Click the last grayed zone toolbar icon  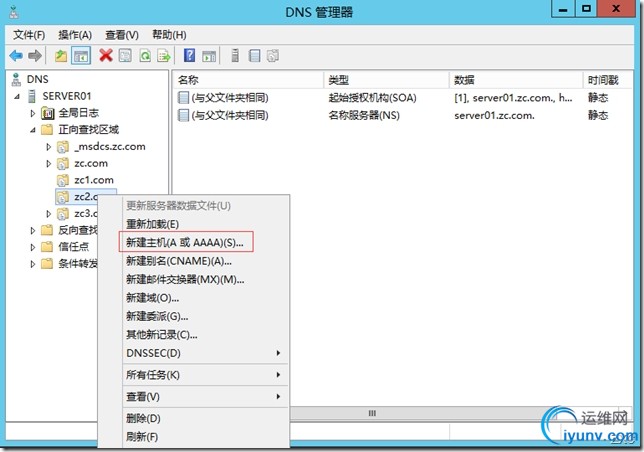[273, 55]
